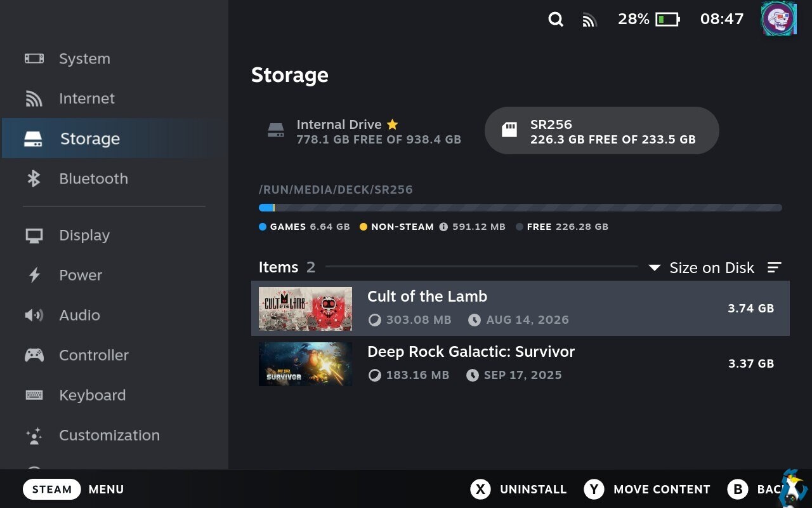Viewport: 812px width, 508px height.
Task: Click the 3.37 GB size value
Action: pos(751,364)
